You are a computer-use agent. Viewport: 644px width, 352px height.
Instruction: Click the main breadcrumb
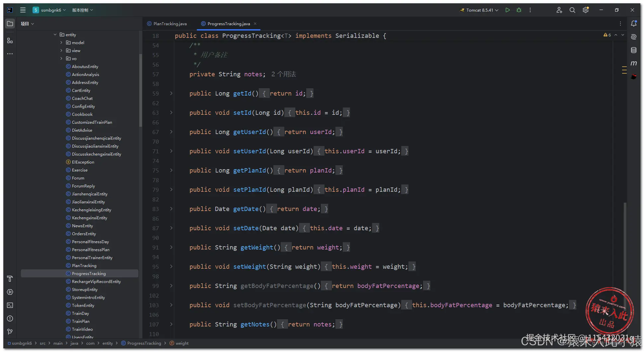58,343
